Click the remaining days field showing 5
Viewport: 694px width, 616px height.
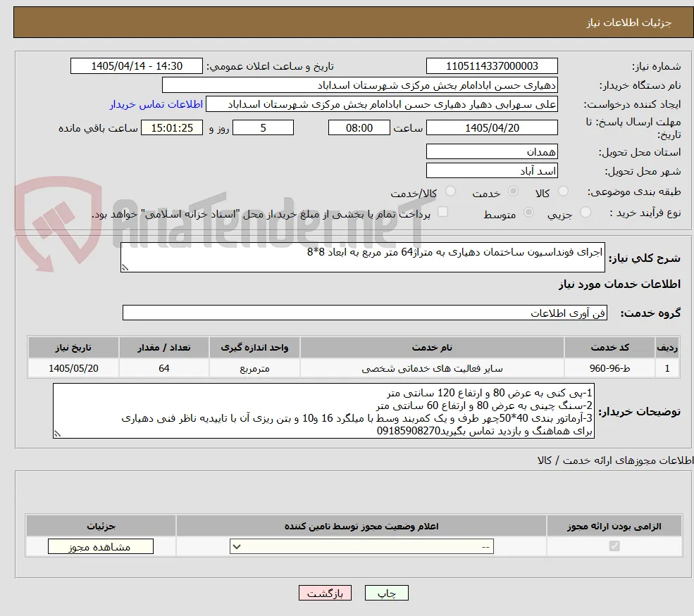point(263,128)
